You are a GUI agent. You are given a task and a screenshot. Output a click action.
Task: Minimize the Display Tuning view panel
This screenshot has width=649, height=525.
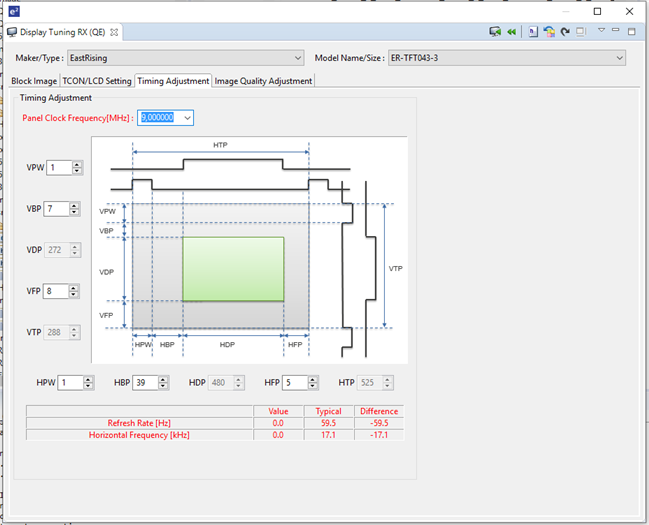617,31
